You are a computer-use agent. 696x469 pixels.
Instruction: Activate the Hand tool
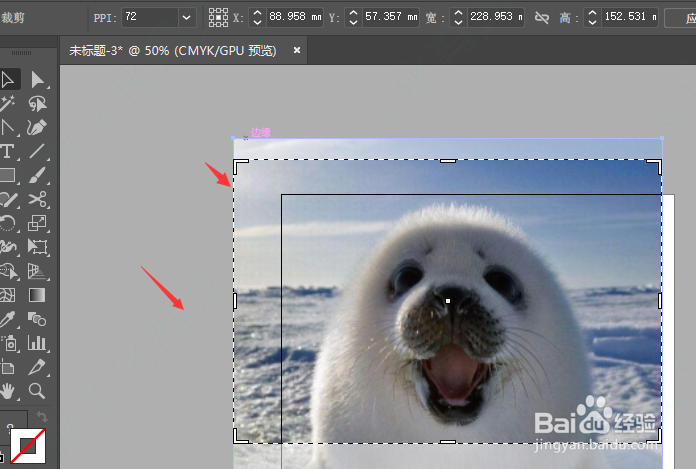(x=8, y=391)
